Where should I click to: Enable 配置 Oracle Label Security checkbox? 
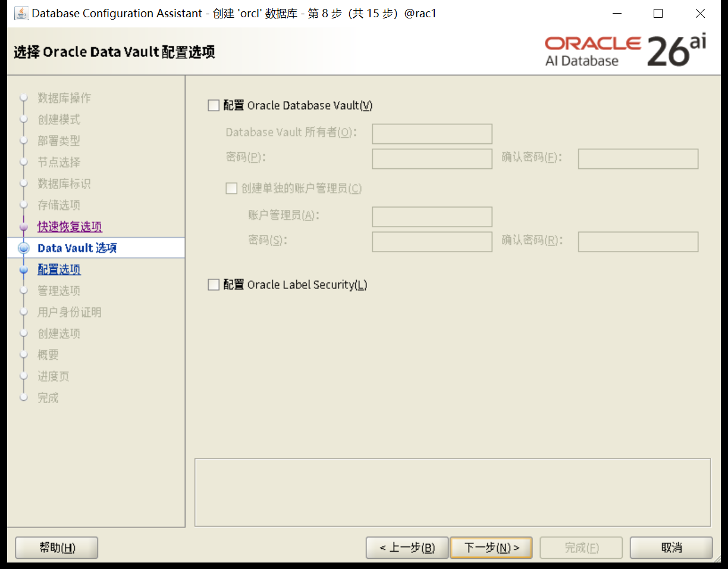pyautogui.click(x=214, y=285)
